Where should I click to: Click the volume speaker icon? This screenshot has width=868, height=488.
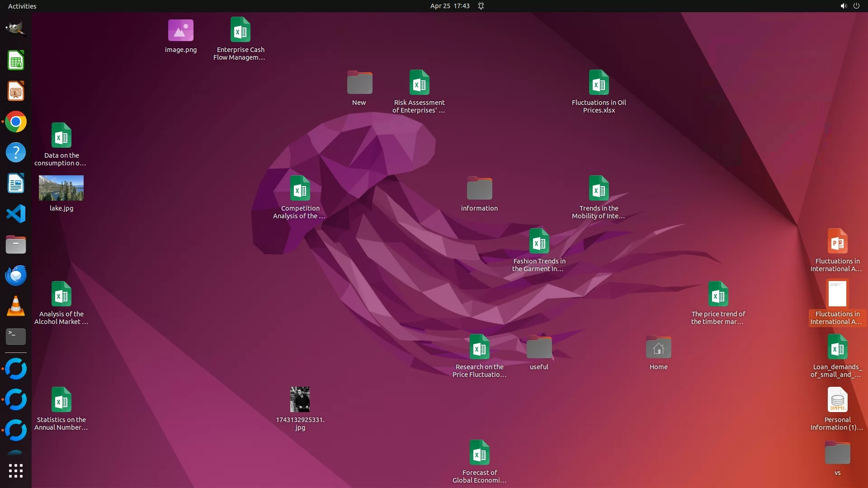843,6
